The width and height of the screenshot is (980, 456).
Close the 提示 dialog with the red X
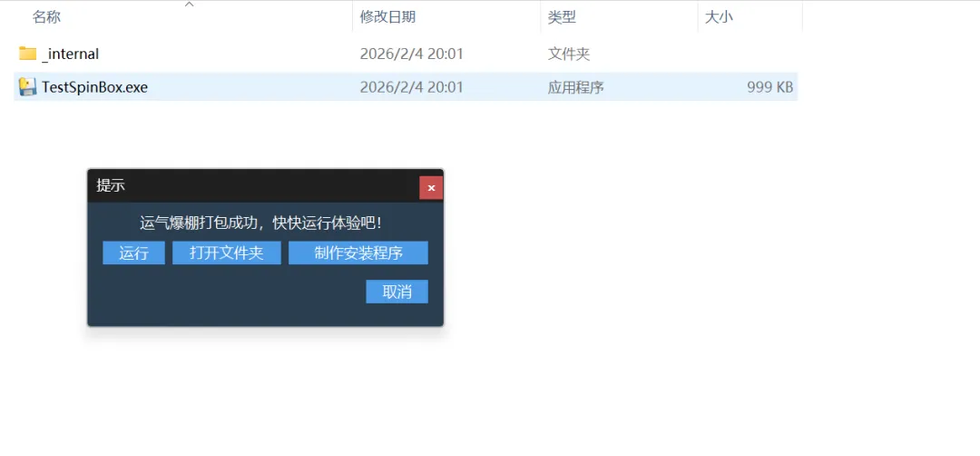[431, 188]
